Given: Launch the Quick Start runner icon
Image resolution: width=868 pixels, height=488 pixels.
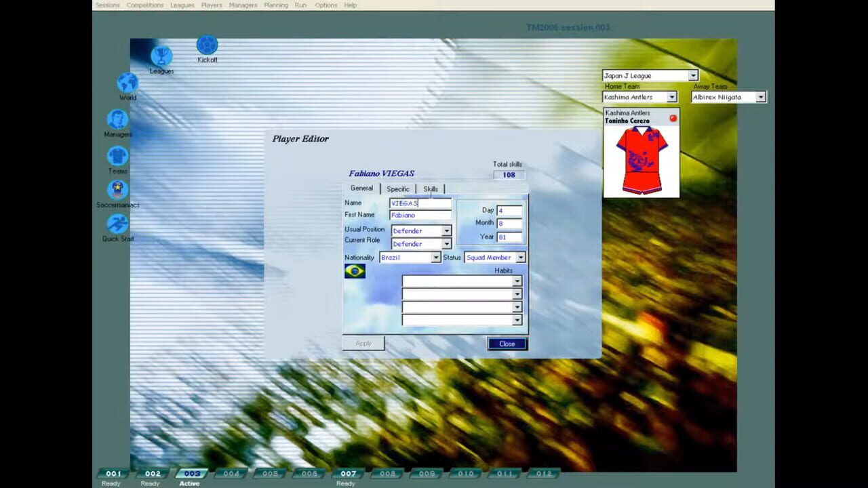Looking at the screenshot, I should click(x=117, y=224).
